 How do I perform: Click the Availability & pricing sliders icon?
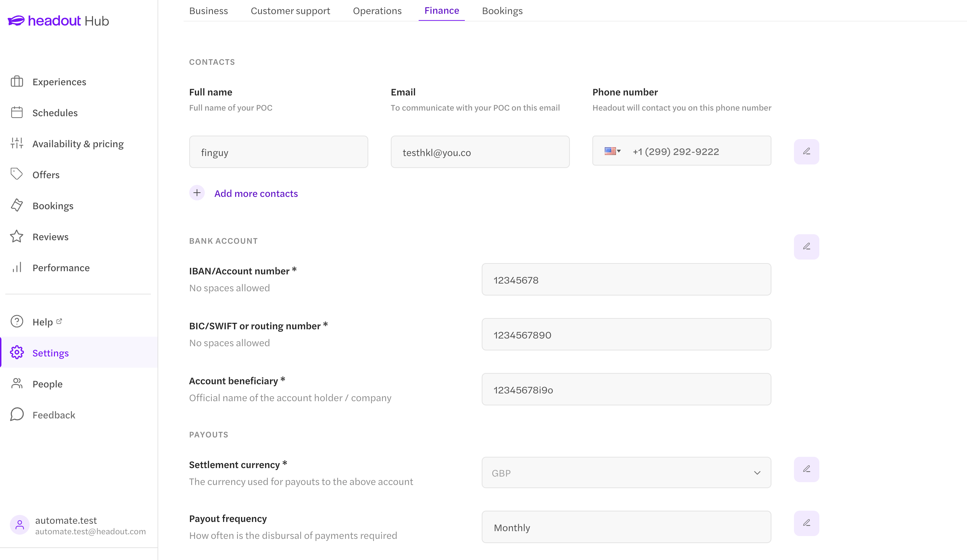tap(17, 143)
